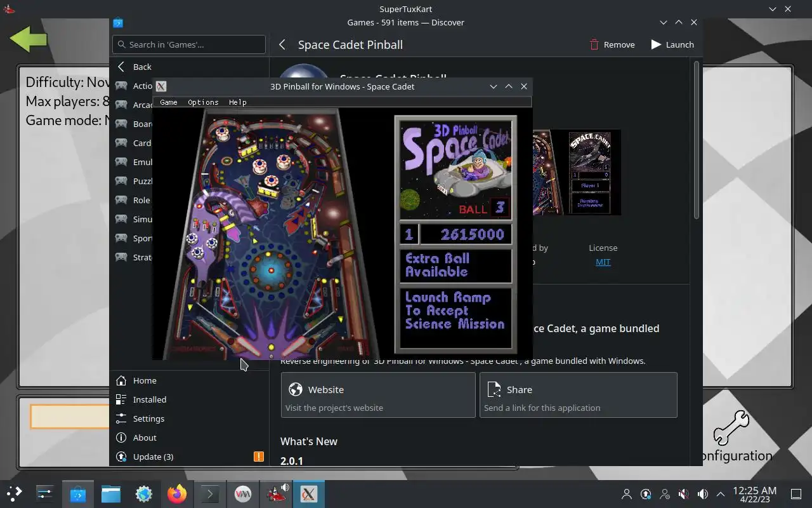Open Firefox from taskbar
This screenshot has width=812, height=508.
click(177, 493)
